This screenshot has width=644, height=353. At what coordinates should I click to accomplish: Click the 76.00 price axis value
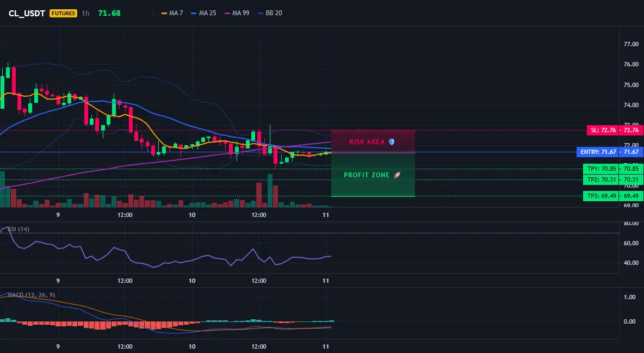(631, 65)
